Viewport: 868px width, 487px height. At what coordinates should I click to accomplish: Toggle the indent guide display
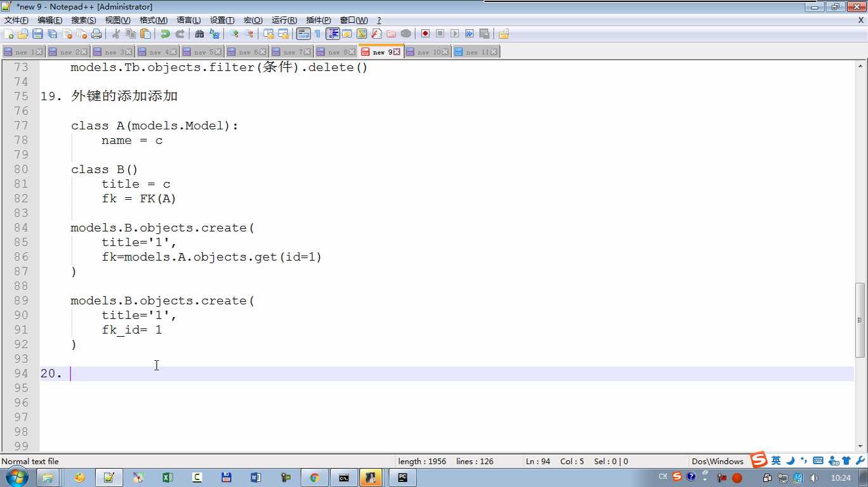pos(332,34)
